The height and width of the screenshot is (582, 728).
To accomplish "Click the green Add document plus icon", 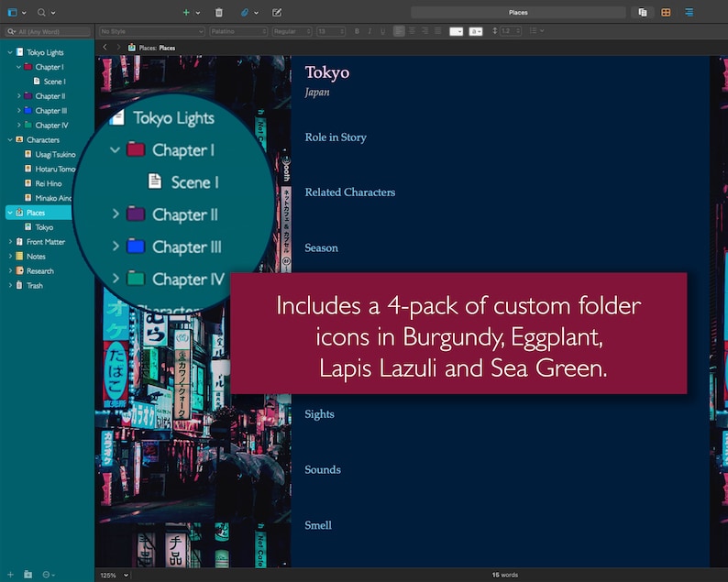I will coord(186,13).
